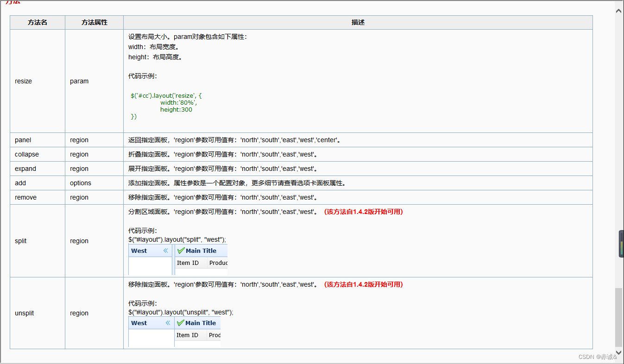Click the vertical scrollbar thumb
Viewport: 624px width, 364px height.
[x=618, y=317]
